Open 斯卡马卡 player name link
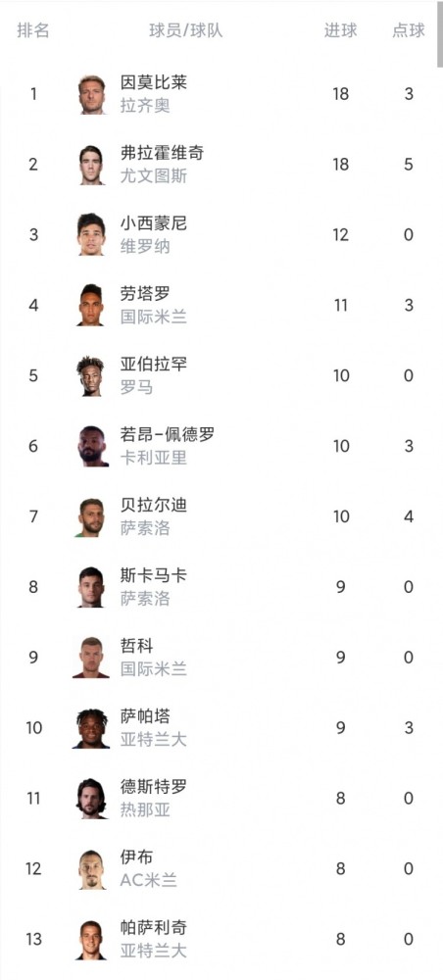 (154, 575)
